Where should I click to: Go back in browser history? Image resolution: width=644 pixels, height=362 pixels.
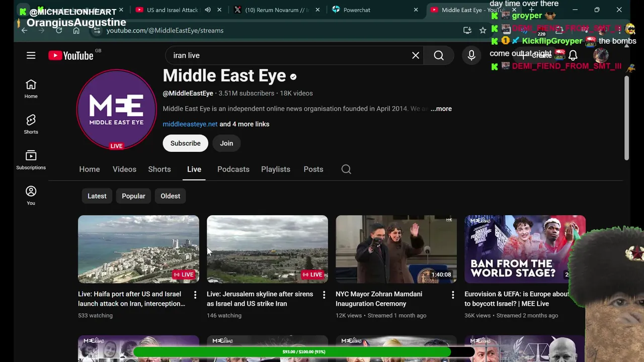(x=24, y=30)
